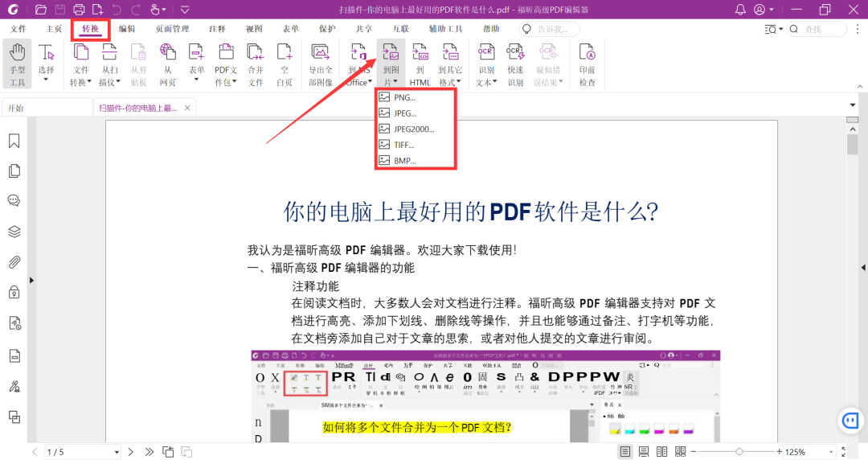This screenshot has width=868, height=460.
Task: Redo the last action
Action: click(x=136, y=10)
